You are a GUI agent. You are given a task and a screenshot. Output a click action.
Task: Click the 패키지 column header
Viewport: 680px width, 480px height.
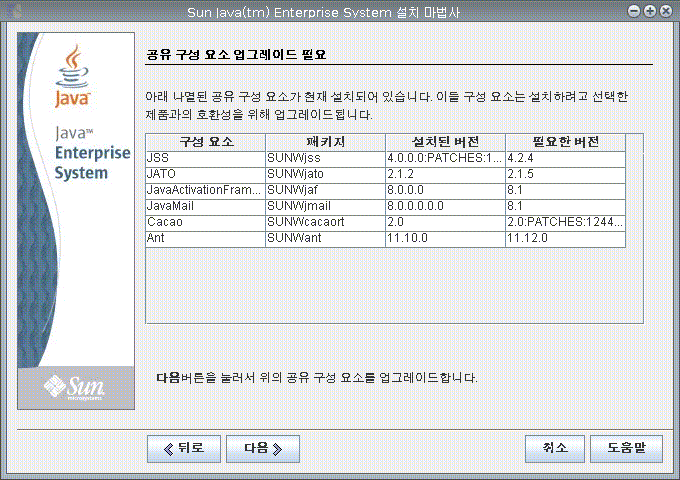point(325,142)
